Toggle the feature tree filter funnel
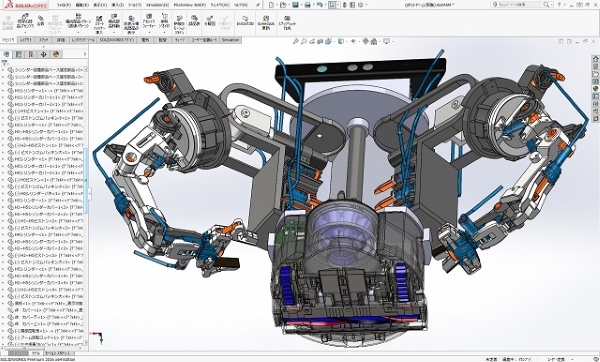 pyautogui.click(x=5, y=63)
